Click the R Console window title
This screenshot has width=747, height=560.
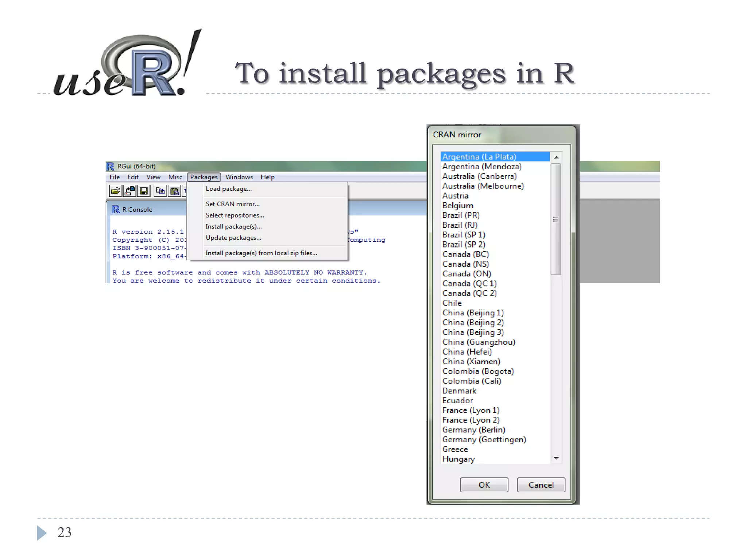137,210
